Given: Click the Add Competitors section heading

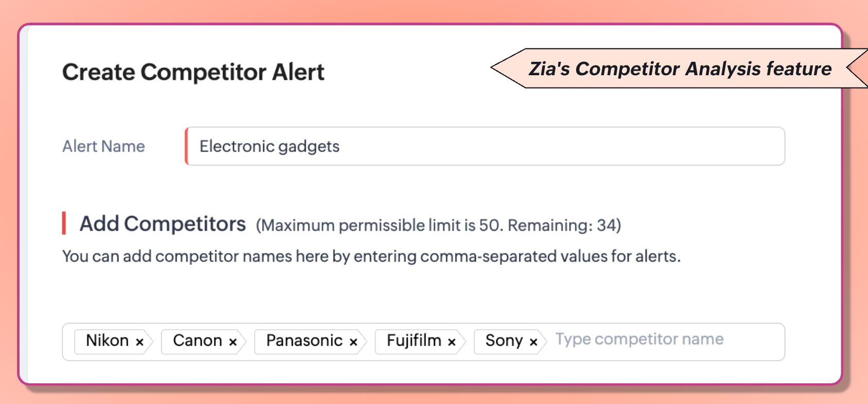Looking at the screenshot, I should [x=163, y=224].
